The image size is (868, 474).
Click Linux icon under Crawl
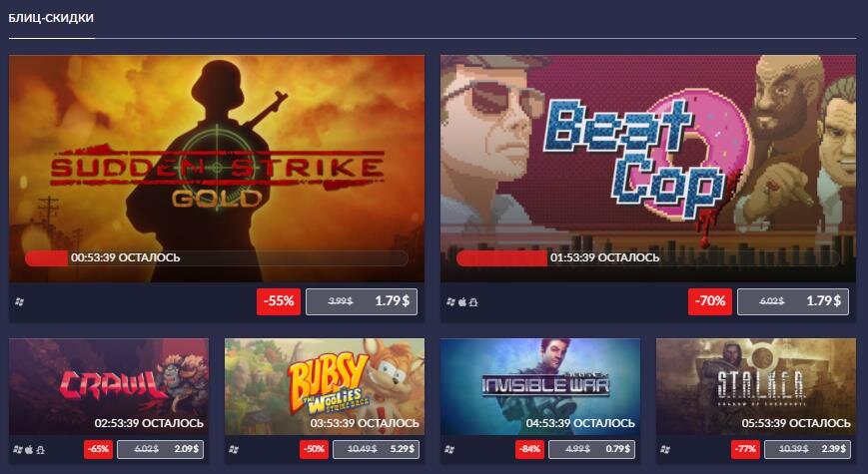click(40, 450)
